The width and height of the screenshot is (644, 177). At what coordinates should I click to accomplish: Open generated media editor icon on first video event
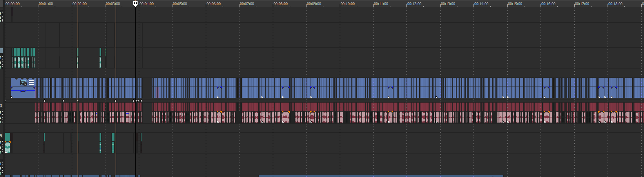[24, 83]
